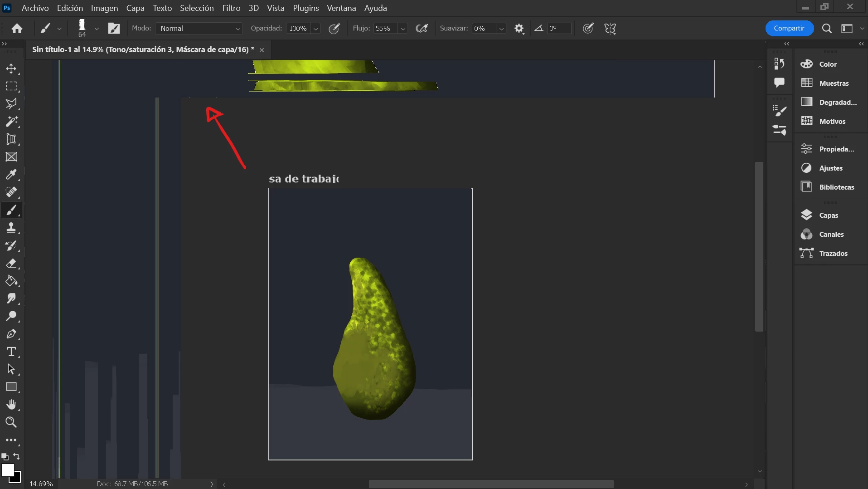Image resolution: width=868 pixels, height=489 pixels.
Task: Select the Move tool
Action: click(11, 68)
